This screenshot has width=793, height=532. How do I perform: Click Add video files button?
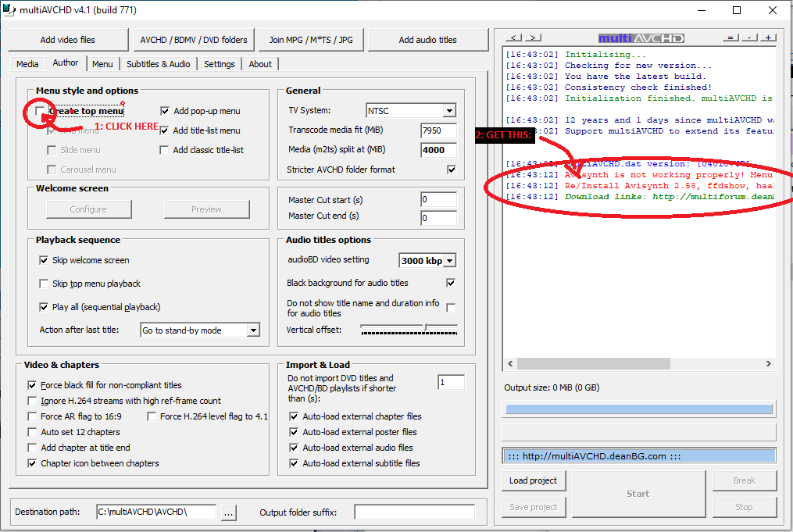(68, 40)
